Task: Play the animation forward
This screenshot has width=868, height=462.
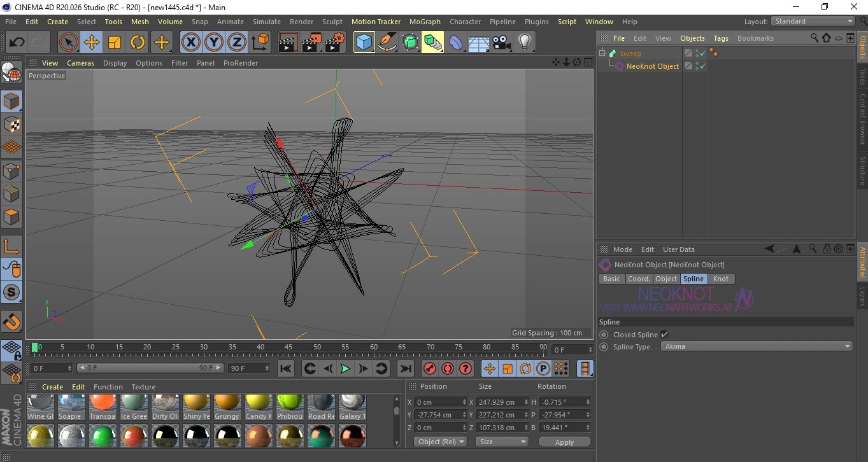Action: pos(345,368)
